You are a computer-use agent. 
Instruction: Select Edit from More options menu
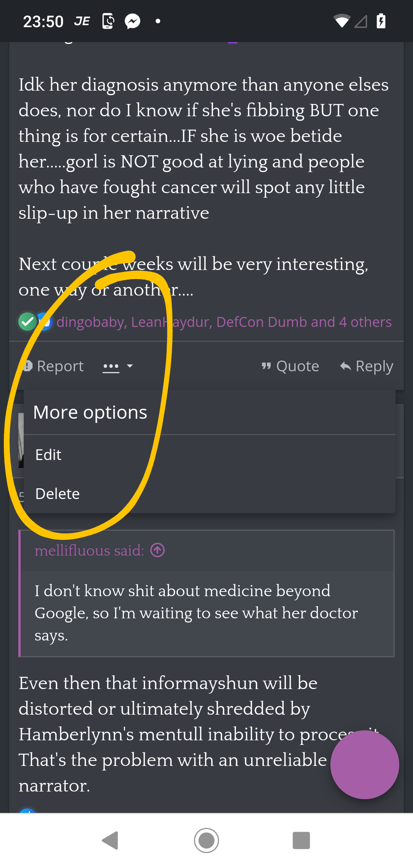coord(210,455)
